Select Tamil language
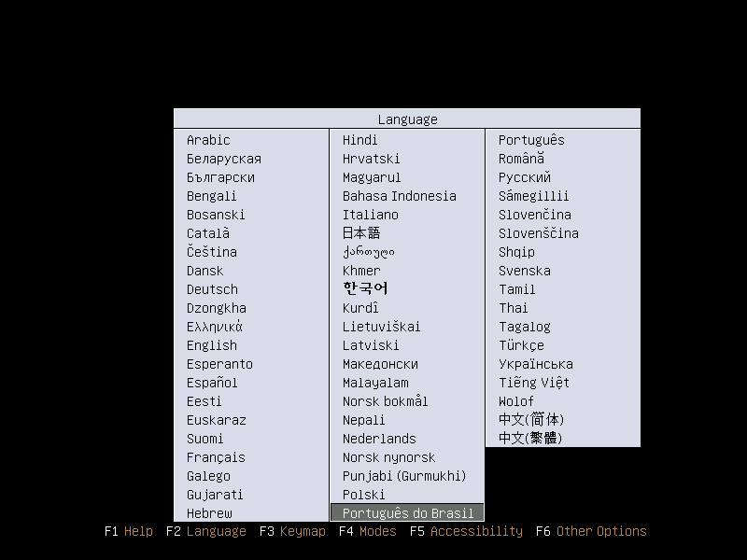Screen dimensions: 747x560 517,289
